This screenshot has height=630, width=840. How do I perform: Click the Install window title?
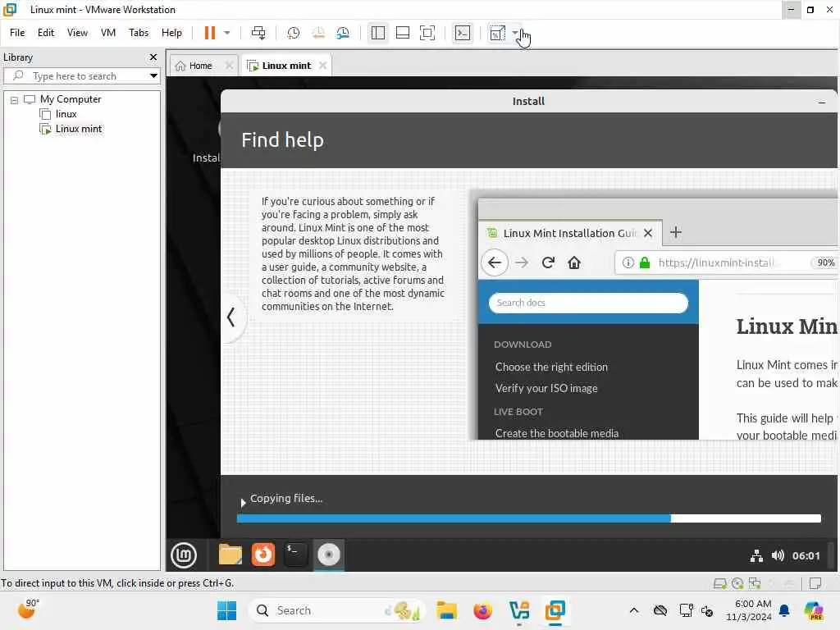point(528,101)
